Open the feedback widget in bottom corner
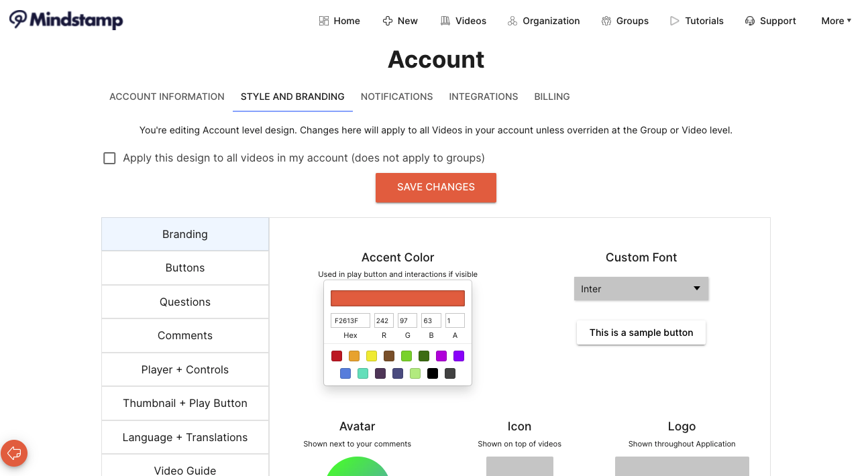868x476 pixels. 14,453
